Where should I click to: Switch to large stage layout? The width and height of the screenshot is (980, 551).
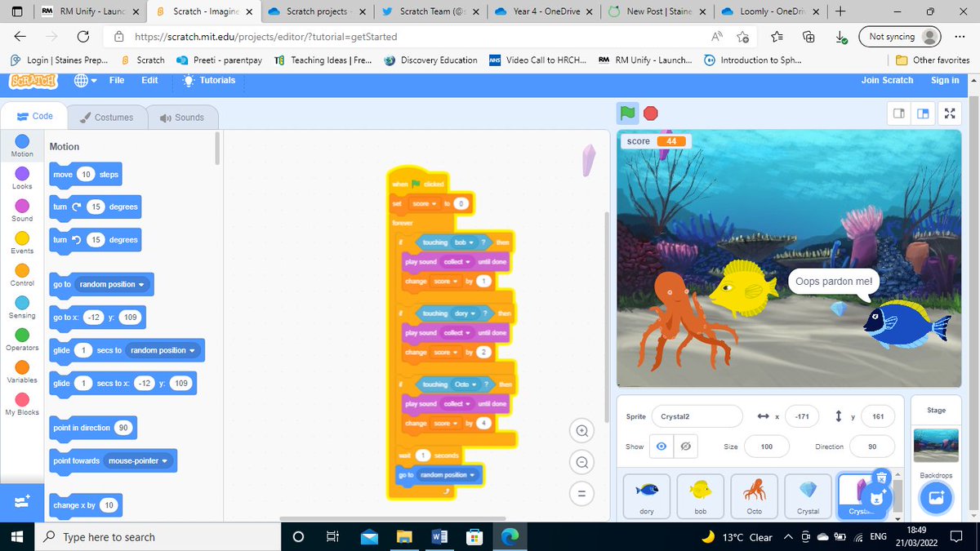pos(924,113)
